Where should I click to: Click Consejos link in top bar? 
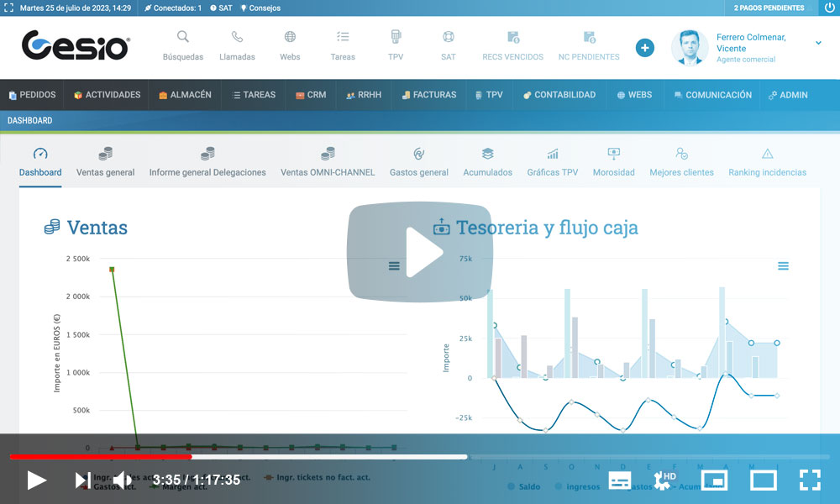point(261,8)
